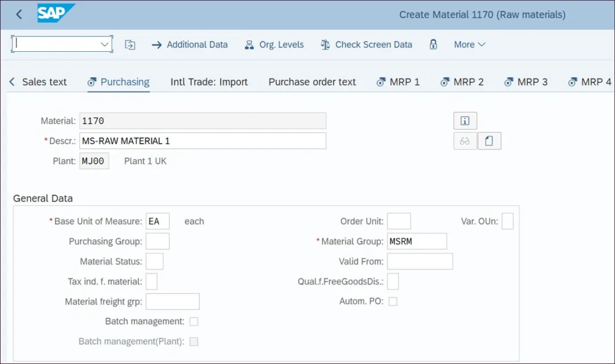This screenshot has width=615, height=364.
Task: Switch to MRP 2 tab
Action: click(462, 82)
